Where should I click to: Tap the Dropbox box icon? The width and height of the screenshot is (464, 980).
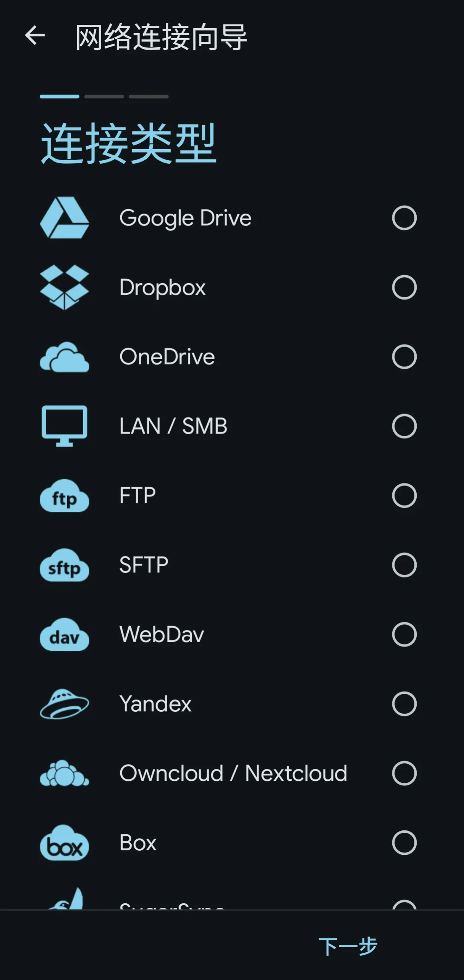pyautogui.click(x=64, y=287)
